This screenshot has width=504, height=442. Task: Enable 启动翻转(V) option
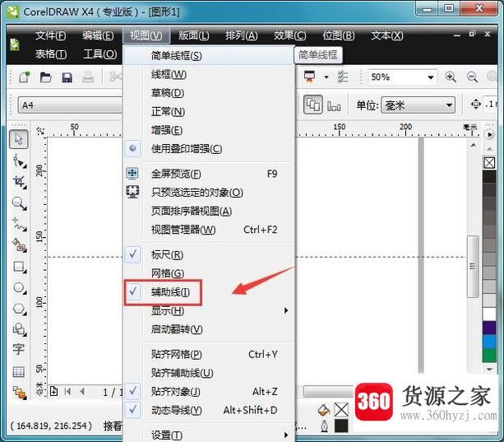(209, 329)
